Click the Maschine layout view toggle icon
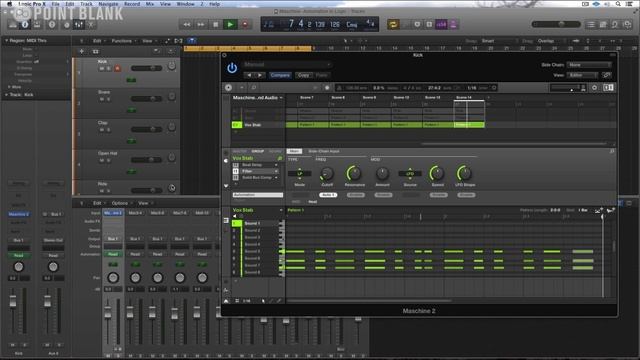 click(x=608, y=87)
